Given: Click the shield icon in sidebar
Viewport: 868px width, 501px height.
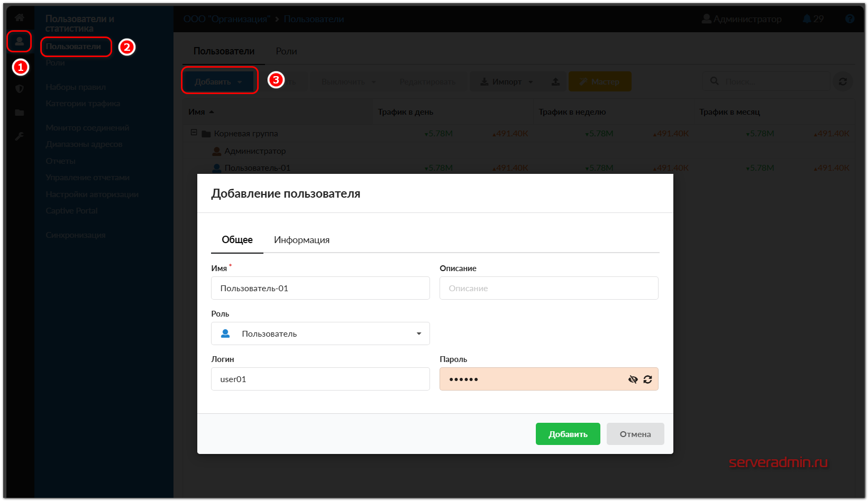Looking at the screenshot, I should (20, 89).
